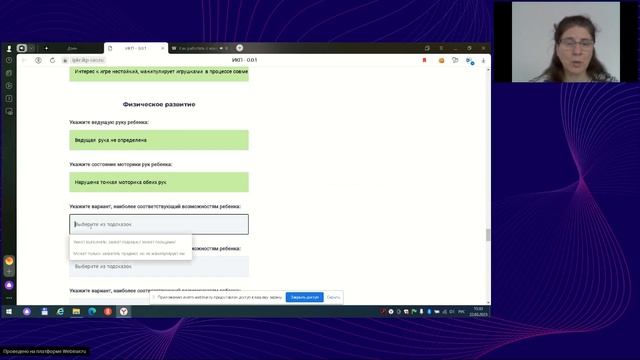
Task: Open Yandex home page icon
Action: click(x=38, y=60)
